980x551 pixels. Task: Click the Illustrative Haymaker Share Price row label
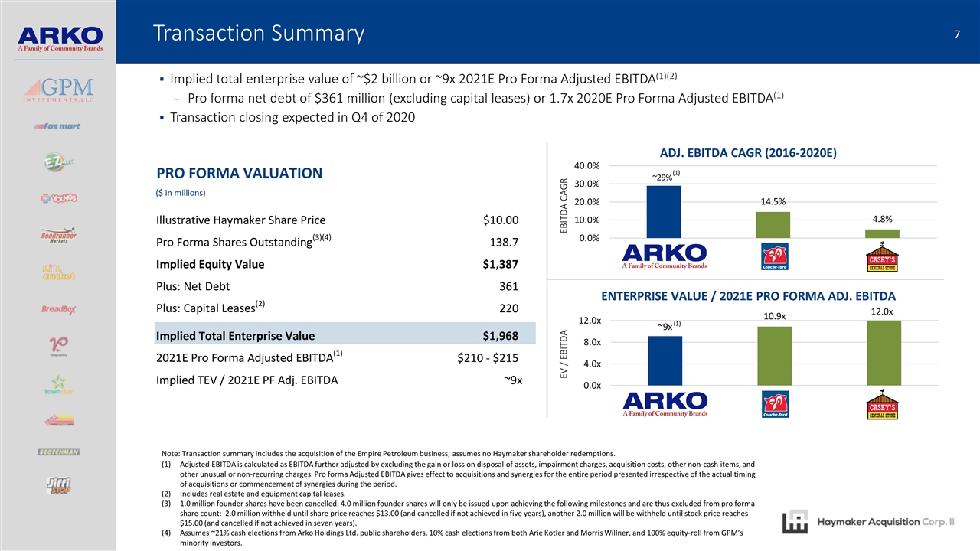240,220
